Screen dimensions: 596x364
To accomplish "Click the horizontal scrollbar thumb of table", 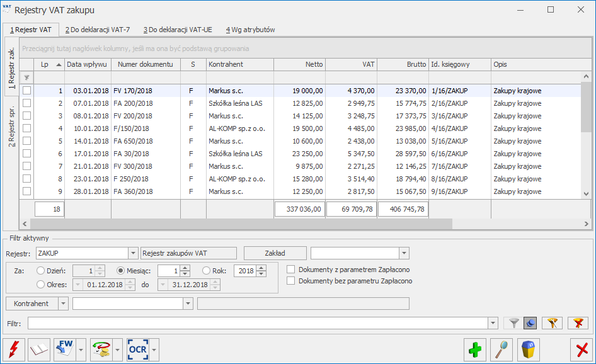I will 241,224.
